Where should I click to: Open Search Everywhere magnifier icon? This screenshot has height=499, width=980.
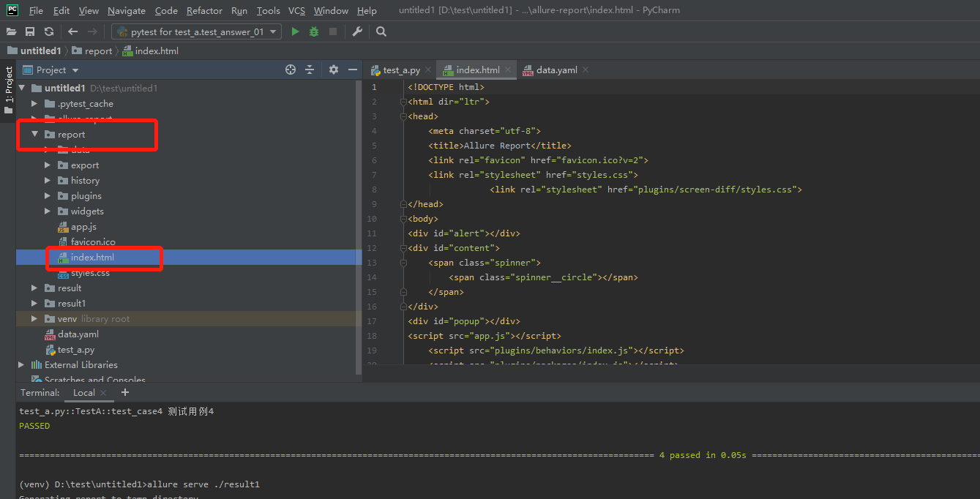click(381, 31)
